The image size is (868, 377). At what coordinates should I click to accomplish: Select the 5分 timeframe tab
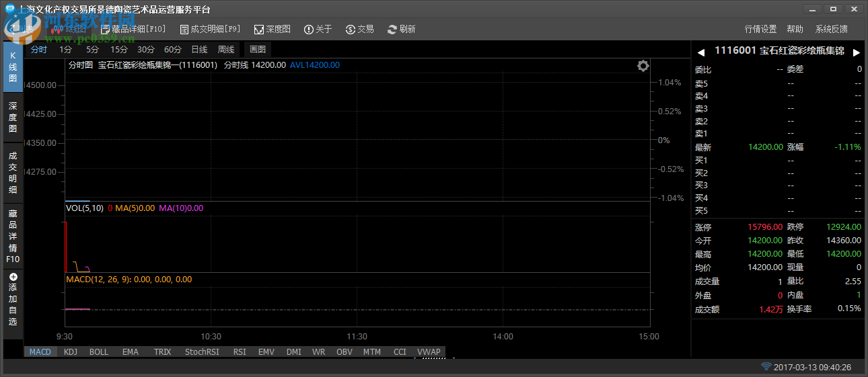pyautogui.click(x=92, y=50)
